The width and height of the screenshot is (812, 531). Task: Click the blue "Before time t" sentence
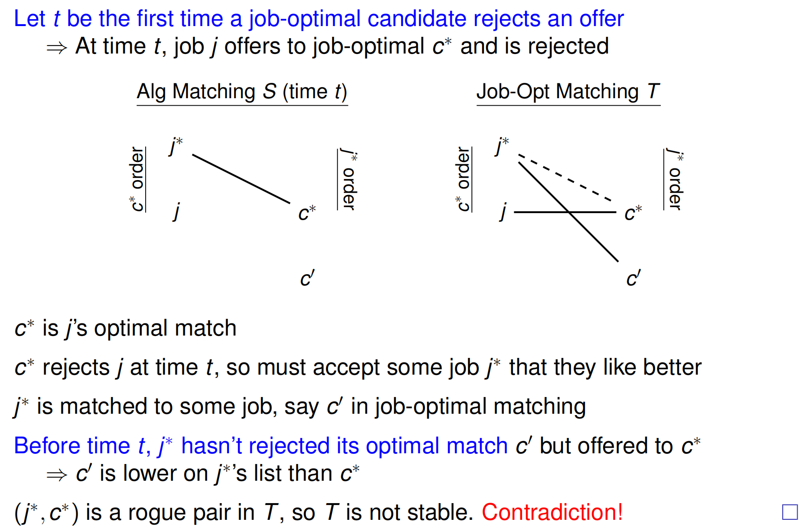(261, 446)
